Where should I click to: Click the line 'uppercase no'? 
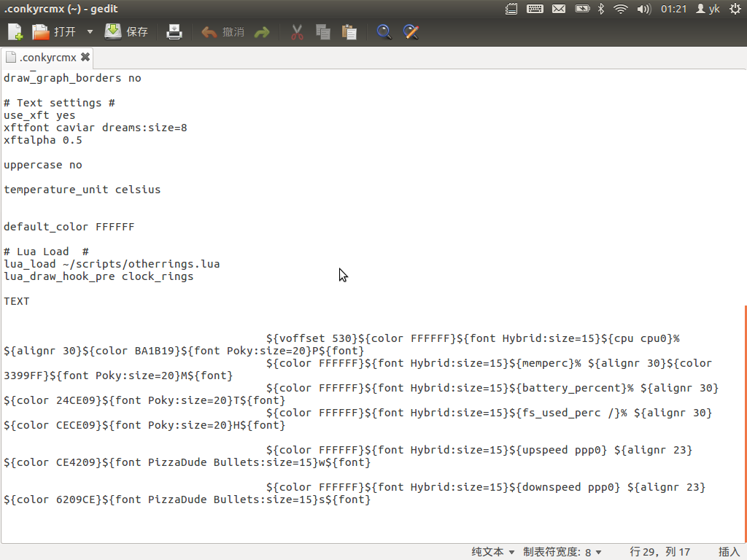43,165
